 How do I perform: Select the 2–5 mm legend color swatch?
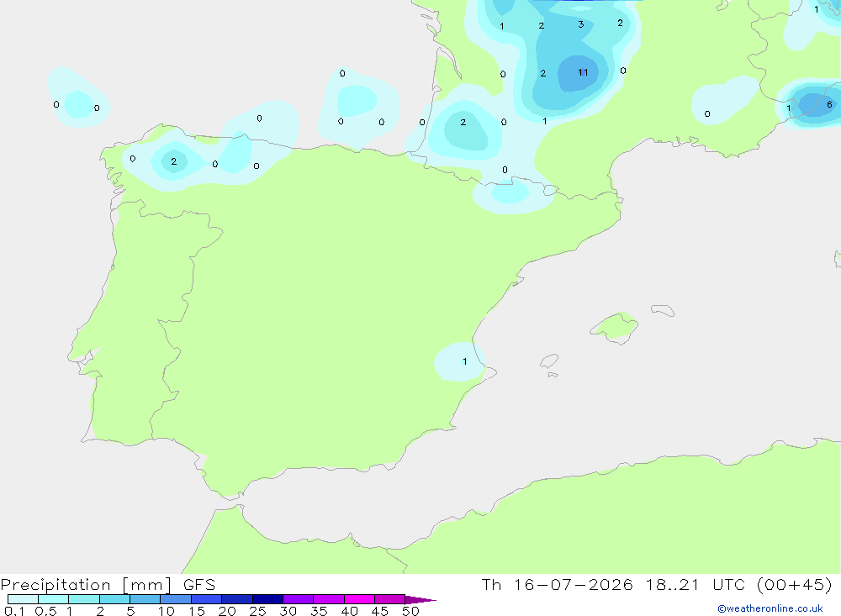[x=114, y=599]
